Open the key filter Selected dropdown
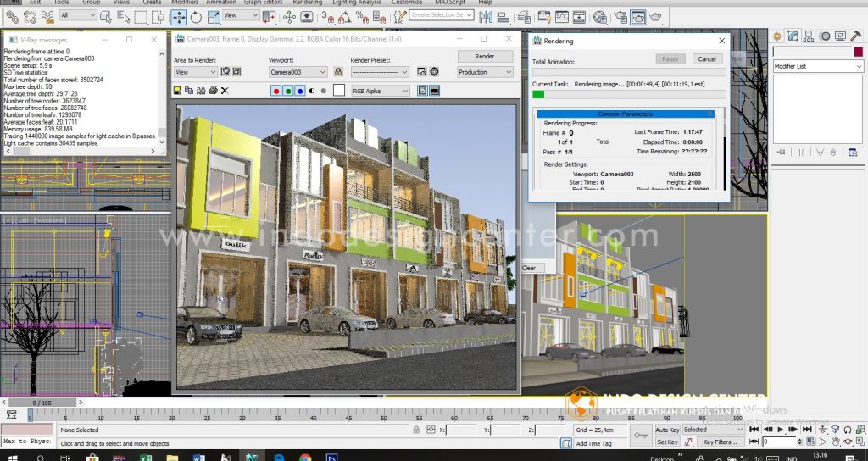 click(x=713, y=430)
